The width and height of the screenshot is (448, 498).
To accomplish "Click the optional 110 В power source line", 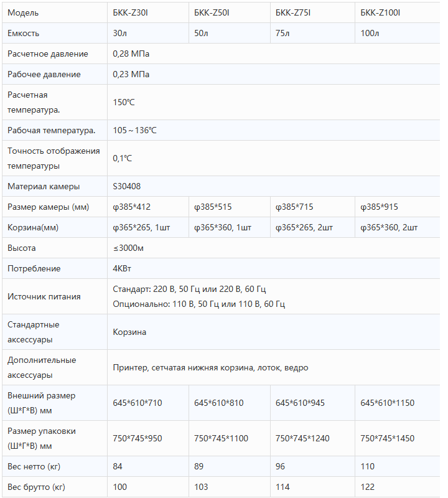I will coord(199,304).
